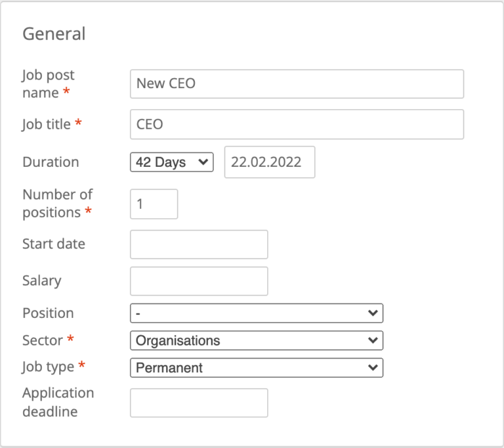Screen dimensions: 504x448
Task: Focus the Job title field containing CEO
Action: [297, 124]
